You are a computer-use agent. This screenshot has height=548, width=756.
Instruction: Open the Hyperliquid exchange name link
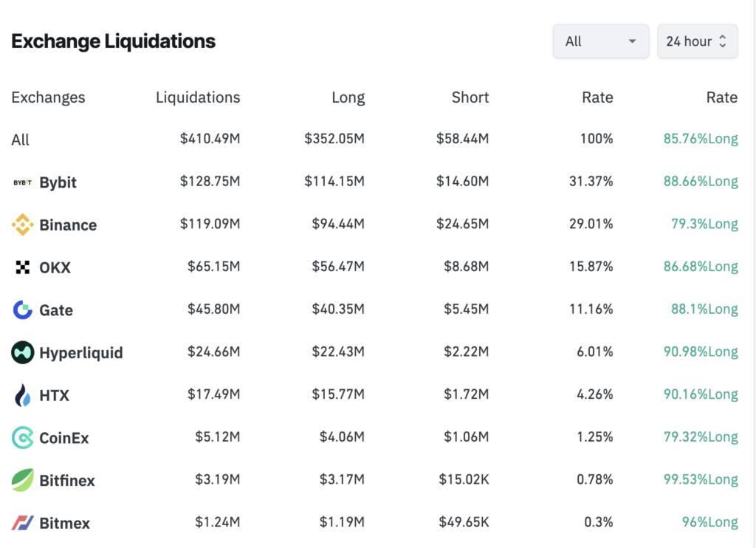(x=81, y=353)
